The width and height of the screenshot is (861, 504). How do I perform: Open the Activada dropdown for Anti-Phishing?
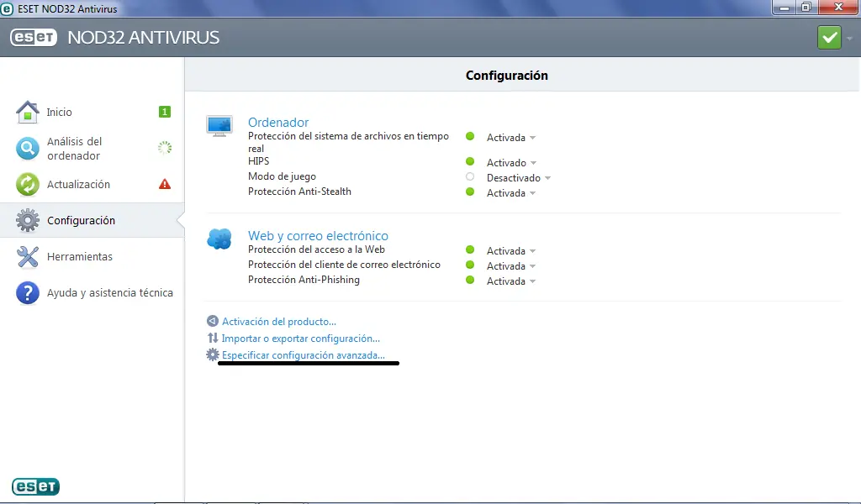click(x=511, y=281)
